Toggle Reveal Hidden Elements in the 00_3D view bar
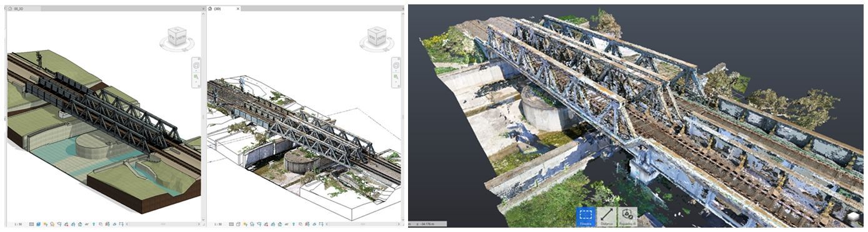Image resolution: width=868 pixels, height=232 pixels. [x=94, y=224]
